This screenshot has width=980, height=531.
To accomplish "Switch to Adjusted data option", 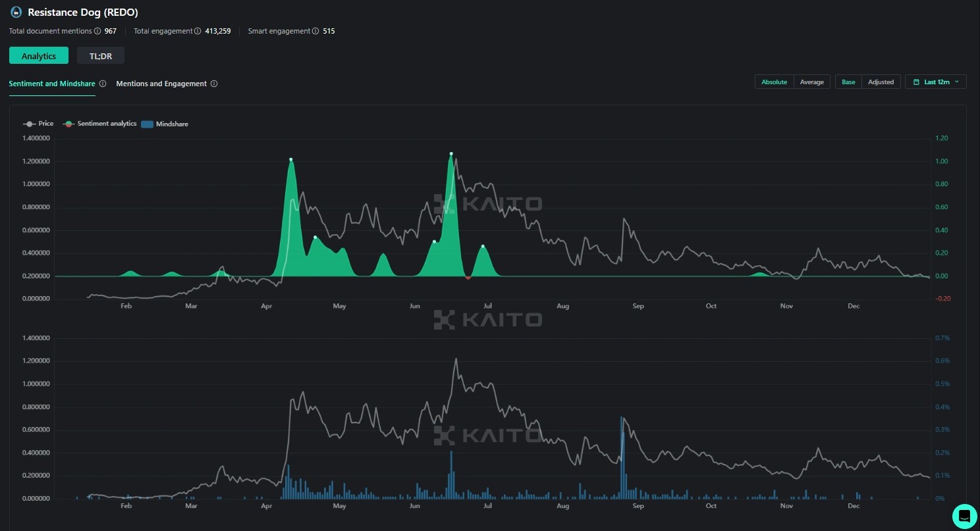I will pos(881,82).
